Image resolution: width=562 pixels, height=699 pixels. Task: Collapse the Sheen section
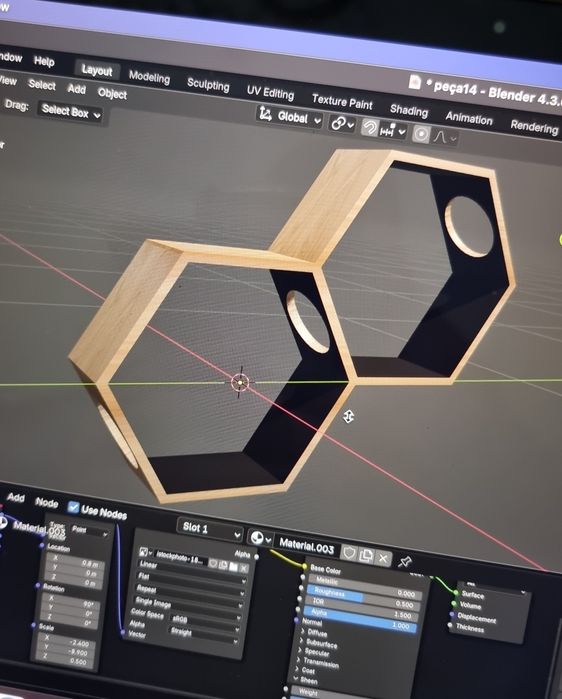click(x=306, y=680)
